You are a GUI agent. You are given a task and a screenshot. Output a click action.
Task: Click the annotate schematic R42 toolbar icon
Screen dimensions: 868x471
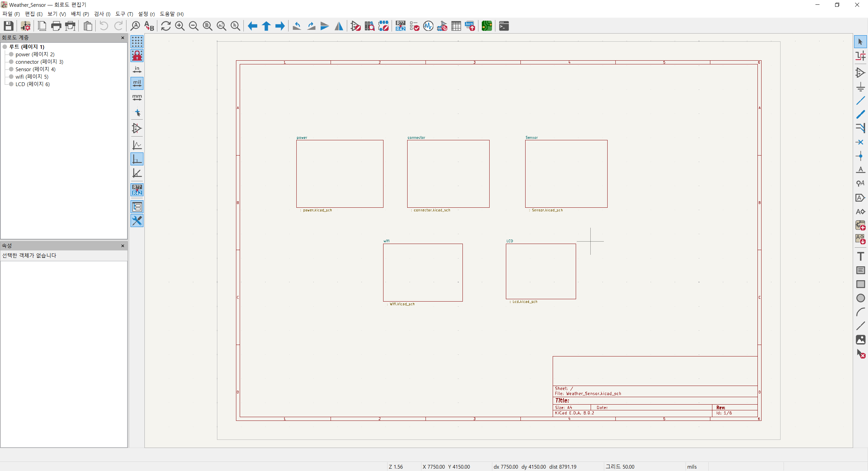coord(400,26)
